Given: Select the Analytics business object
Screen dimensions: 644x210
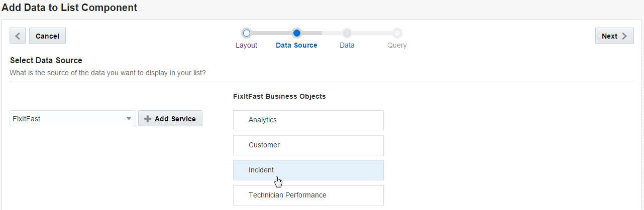Looking at the screenshot, I should (x=308, y=120).
